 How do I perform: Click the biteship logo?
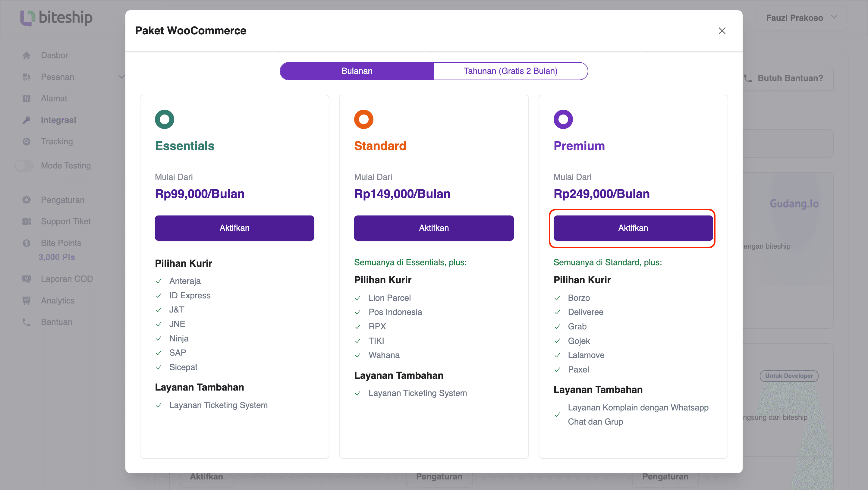click(x=56, y=17)
